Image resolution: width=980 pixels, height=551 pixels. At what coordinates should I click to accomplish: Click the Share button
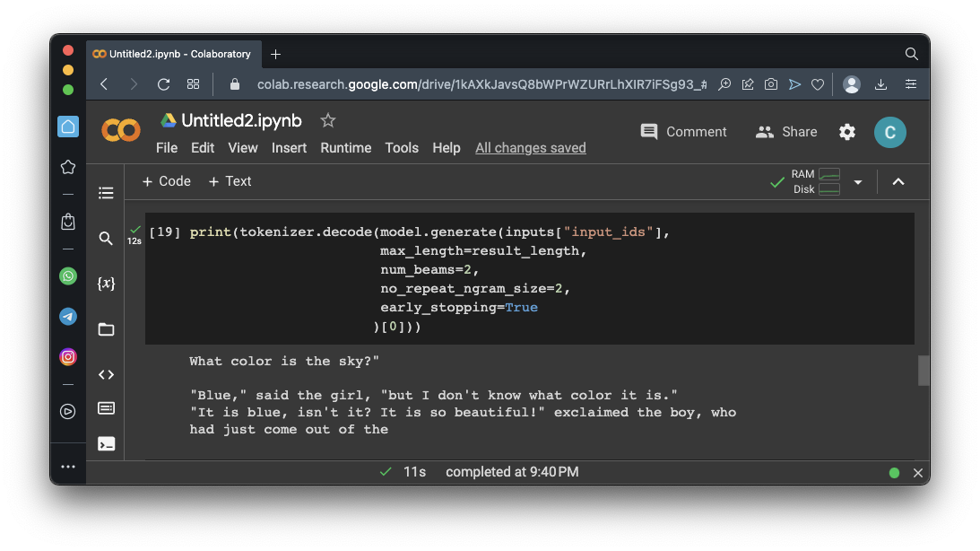[x=786, y=132]
